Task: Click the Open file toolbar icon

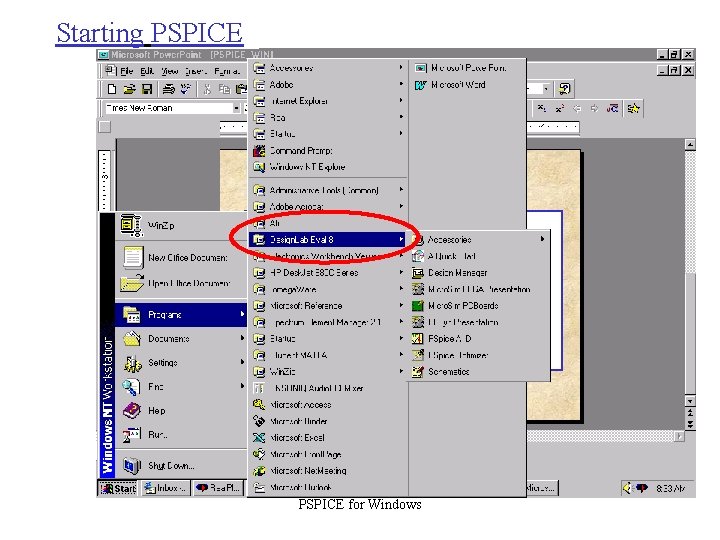Action: [129, 89]
